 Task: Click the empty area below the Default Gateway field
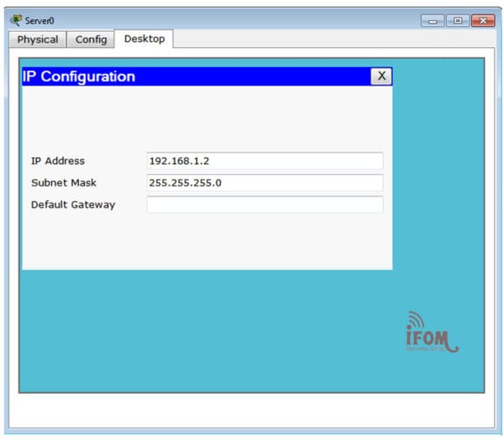pos(206,242)
